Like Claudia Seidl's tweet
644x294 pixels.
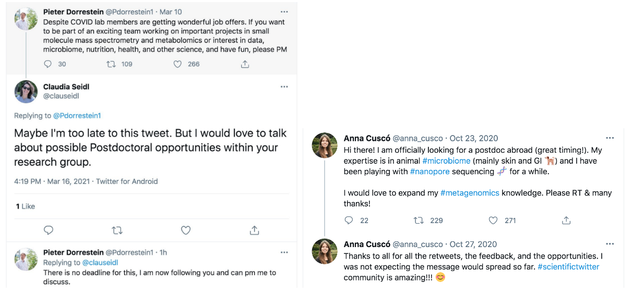pyautogui.click(x=186, y=230)
